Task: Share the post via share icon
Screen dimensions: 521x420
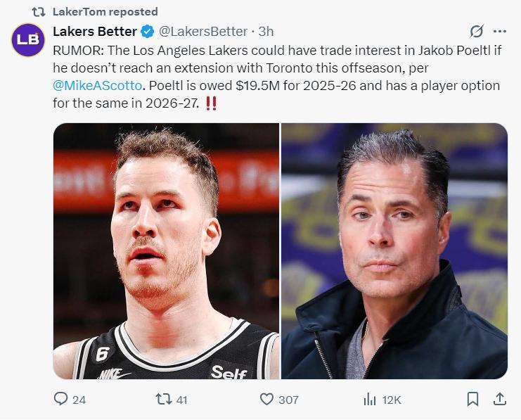Action: [500, 399]
